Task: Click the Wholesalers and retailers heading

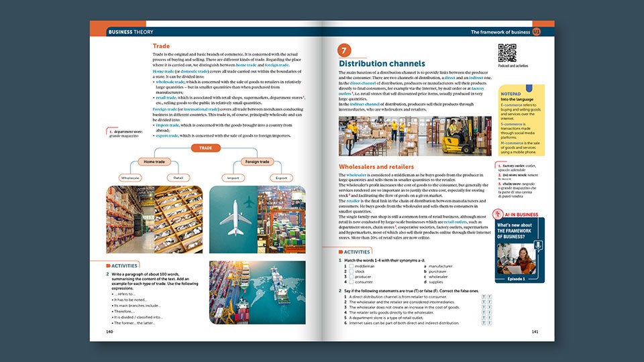Action: point(376,167)
